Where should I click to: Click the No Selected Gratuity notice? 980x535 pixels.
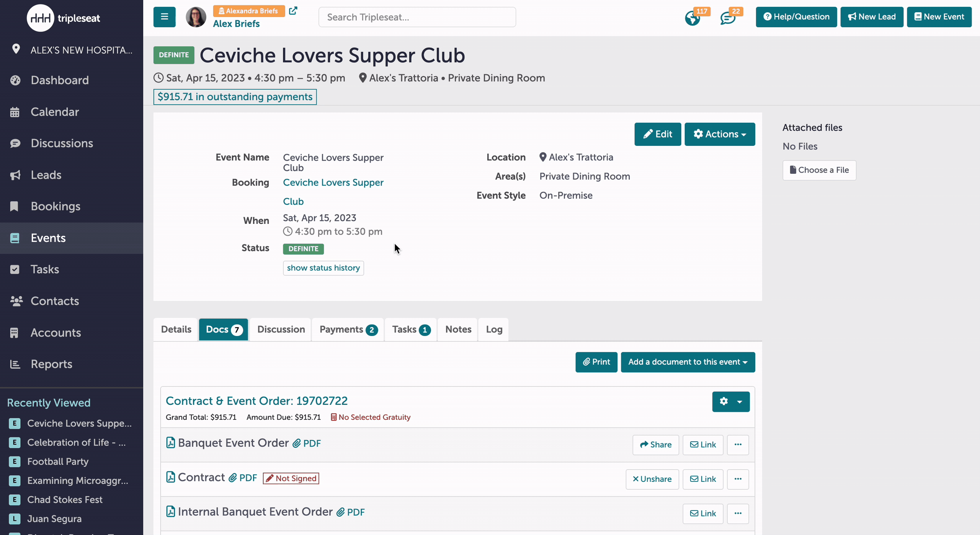[371, 417]
